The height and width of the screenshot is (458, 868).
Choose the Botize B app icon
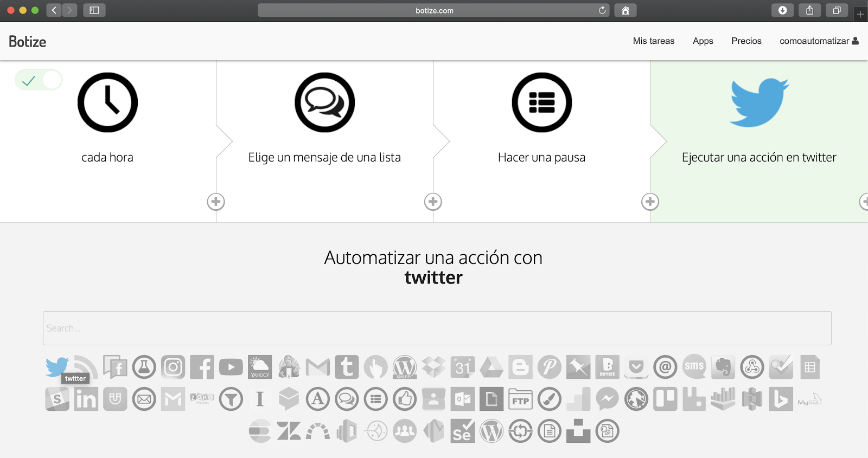pos(607,367)
